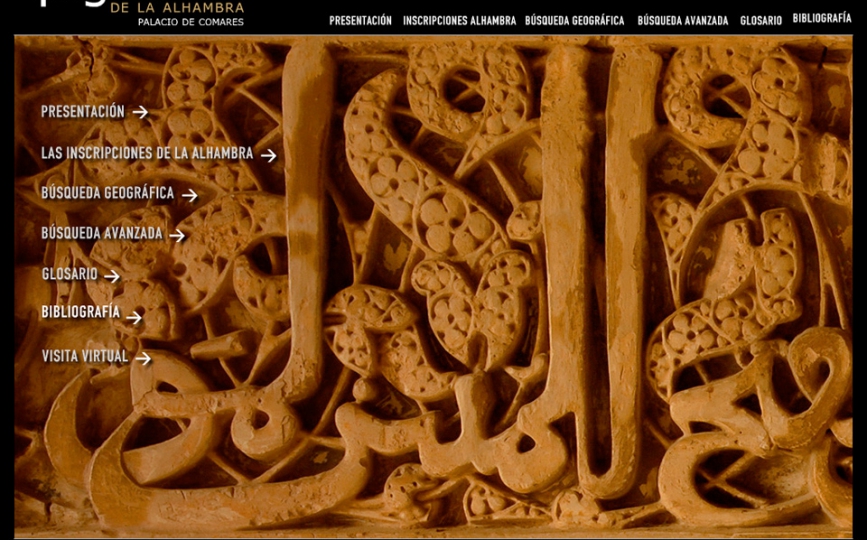Open Inscripciones Alhambra in top navigation
Image resolution: width=867 pixels, height=540 pixels.
459,20
